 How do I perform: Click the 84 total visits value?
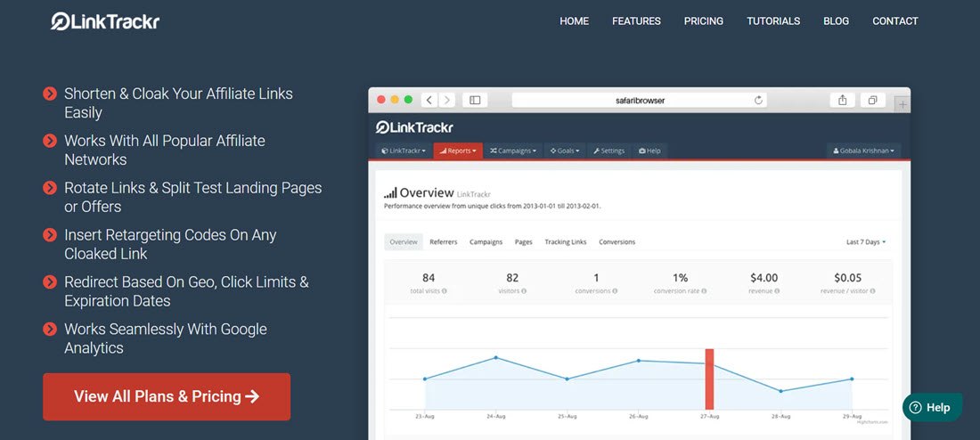429,278
